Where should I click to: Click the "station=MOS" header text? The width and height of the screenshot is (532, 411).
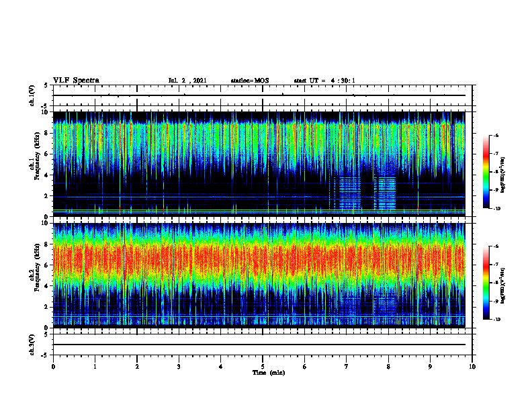[250, 81]
